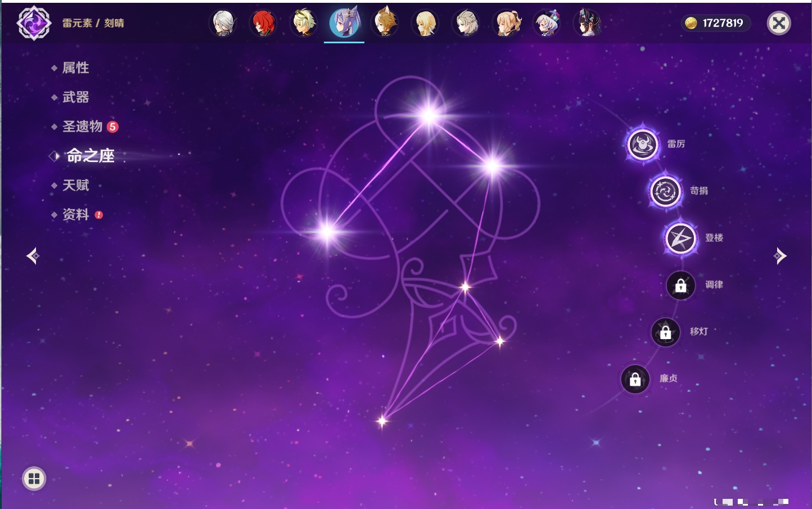Click the locked 移灯 constellation node
Viewport: 812px width, 509px height.
click(666, 332)
